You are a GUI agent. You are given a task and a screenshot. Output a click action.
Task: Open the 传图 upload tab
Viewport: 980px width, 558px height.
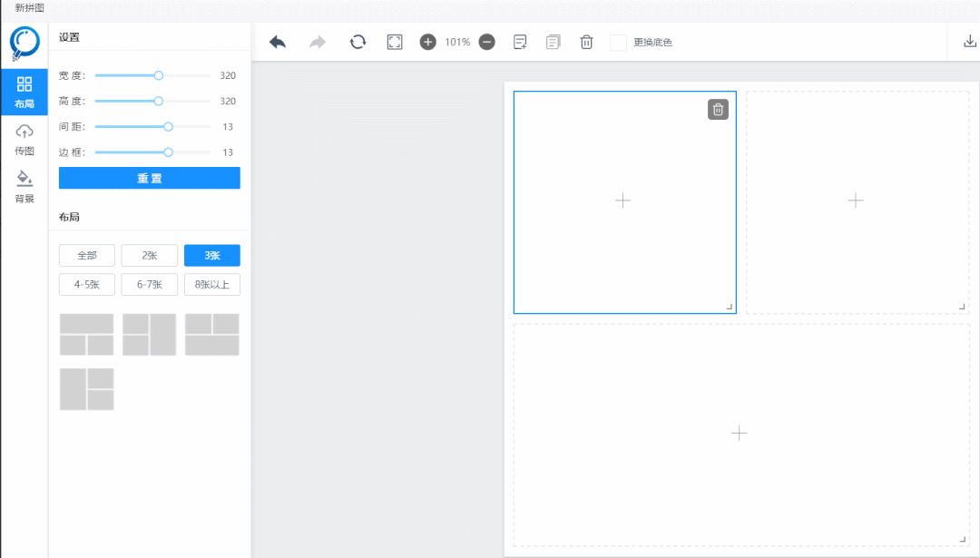point(24,140)
